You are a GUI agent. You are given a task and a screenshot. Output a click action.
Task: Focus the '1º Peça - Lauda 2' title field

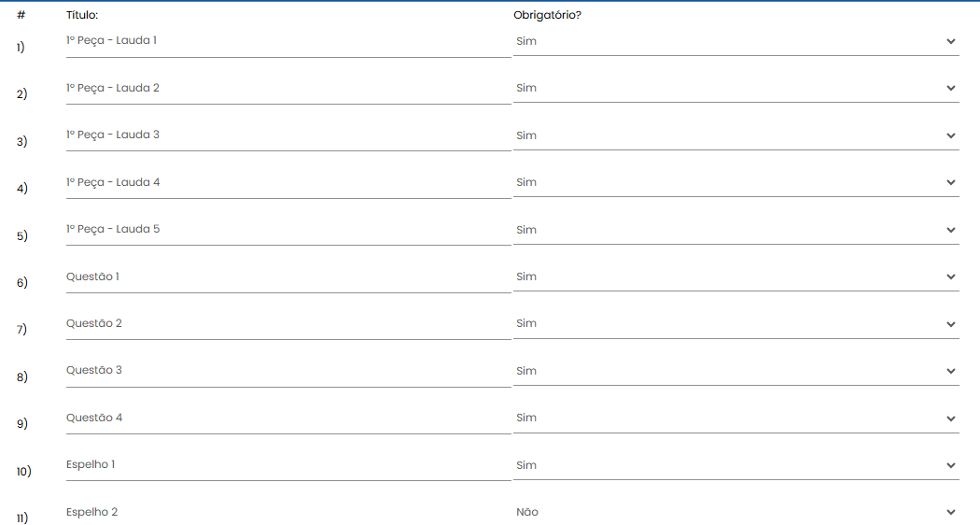[288, 88]
